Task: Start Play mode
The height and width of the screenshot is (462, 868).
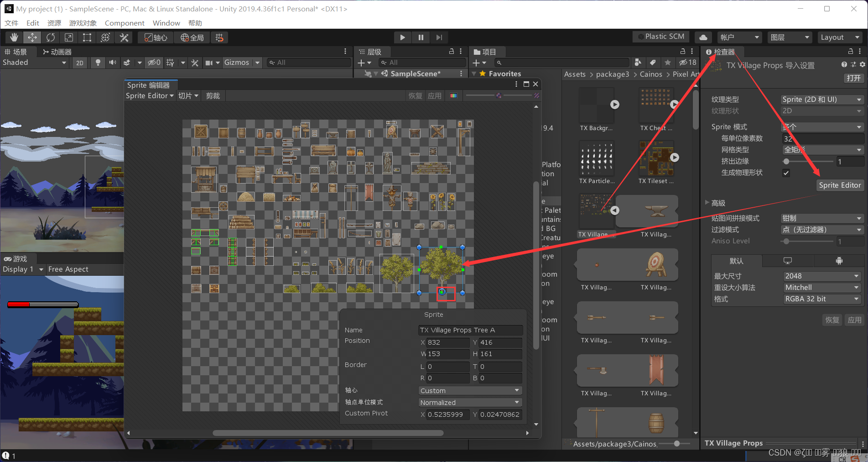Action: (x=402, y=37)
